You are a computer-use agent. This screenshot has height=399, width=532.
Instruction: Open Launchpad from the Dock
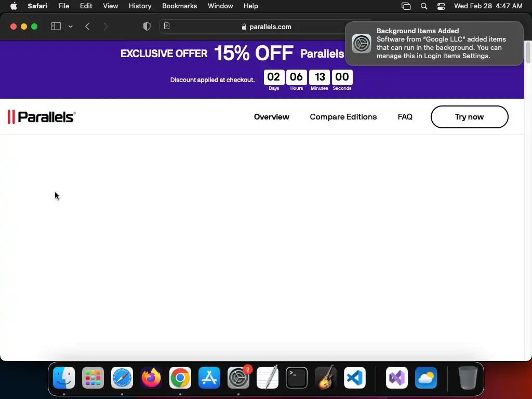[93, 377]
